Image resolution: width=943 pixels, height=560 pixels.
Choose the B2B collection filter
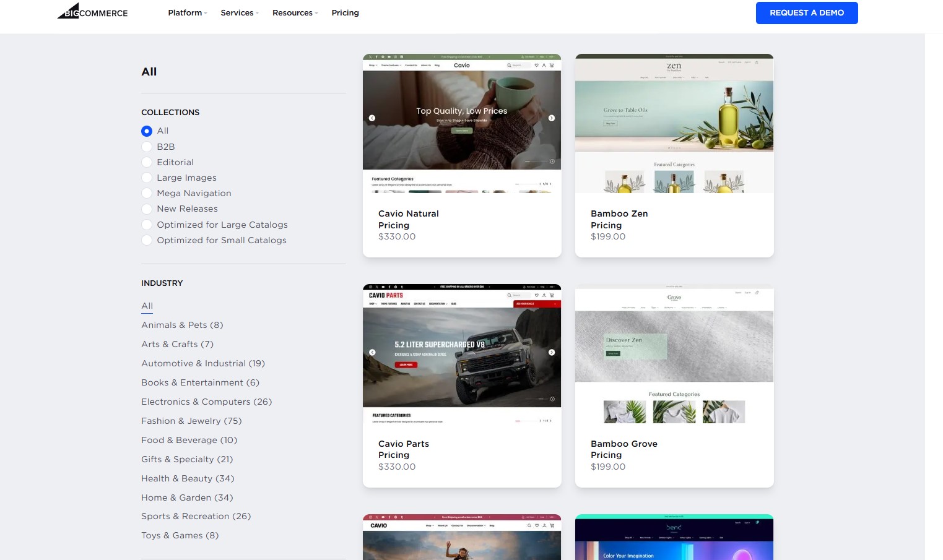[147, 147]
